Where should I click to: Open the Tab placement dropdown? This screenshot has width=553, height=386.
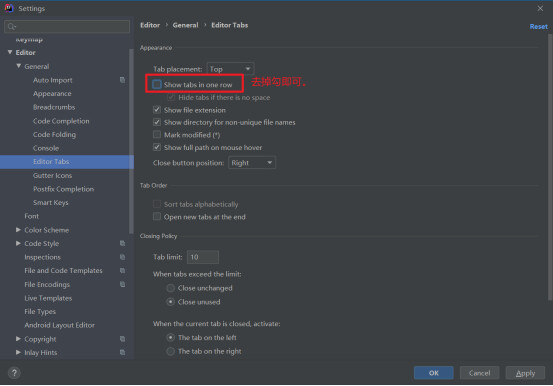pyautogui.click(x=230, y=69)
